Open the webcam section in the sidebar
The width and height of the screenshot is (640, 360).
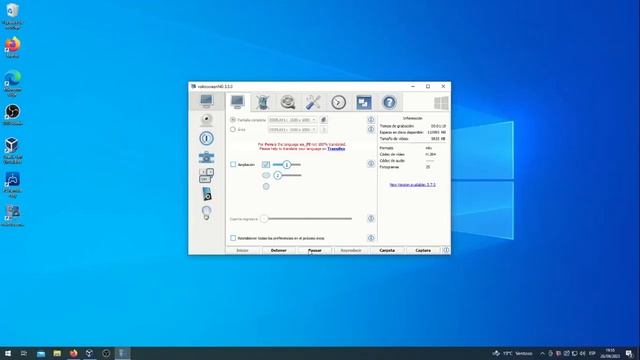(x=207, y=120)
